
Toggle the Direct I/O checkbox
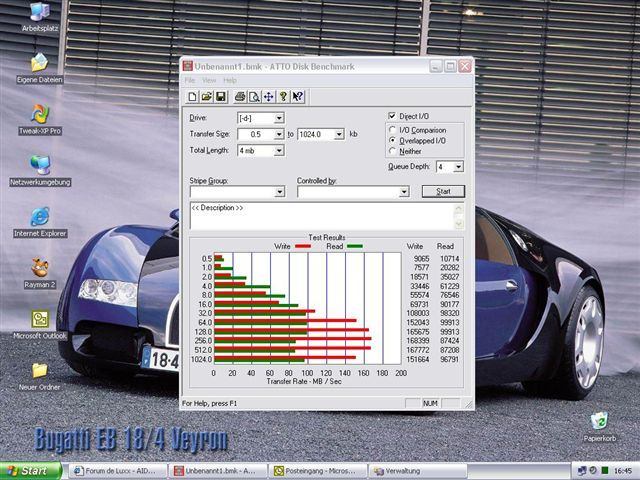(x=392, y=116)
